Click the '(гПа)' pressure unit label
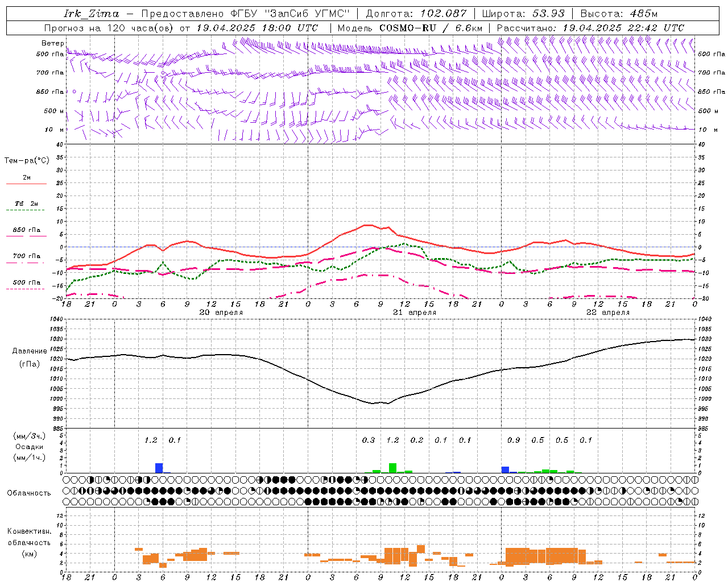The image size is (728, 582). pyautogui.click(x=29, y=364)
